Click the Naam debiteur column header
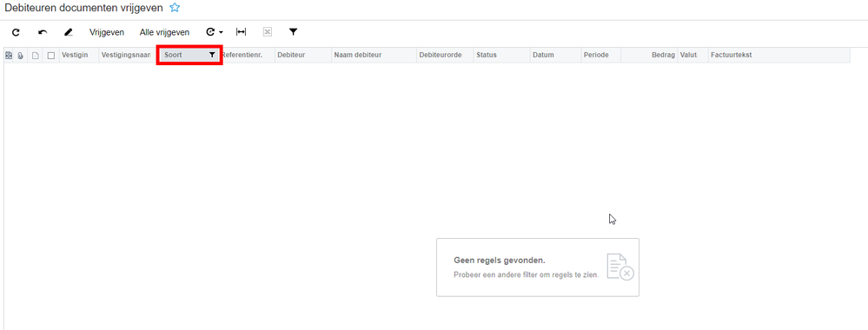 [x=374, y=56]
